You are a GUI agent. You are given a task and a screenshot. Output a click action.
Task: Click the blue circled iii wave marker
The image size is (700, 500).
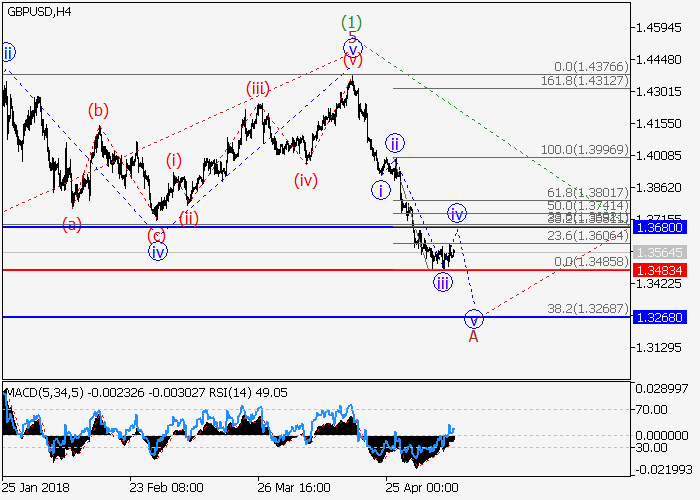(442, 283)
